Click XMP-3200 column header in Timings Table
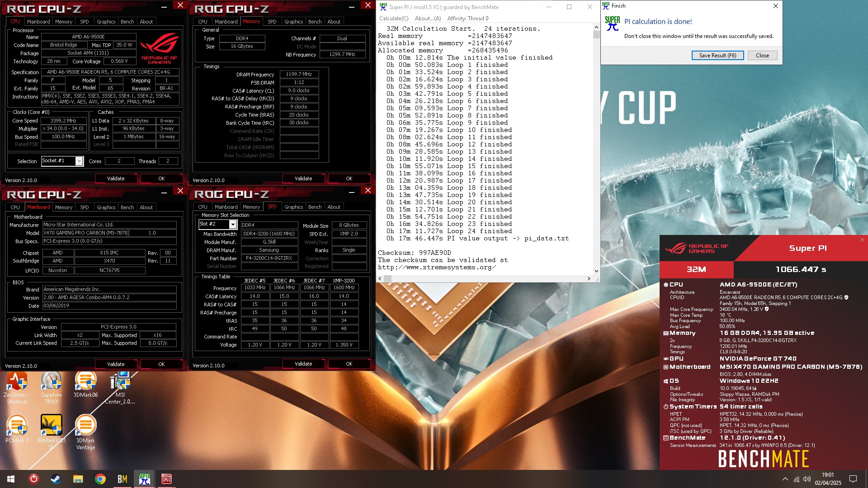The height and width of the screenshot is (488, 868). pos(344,281)
